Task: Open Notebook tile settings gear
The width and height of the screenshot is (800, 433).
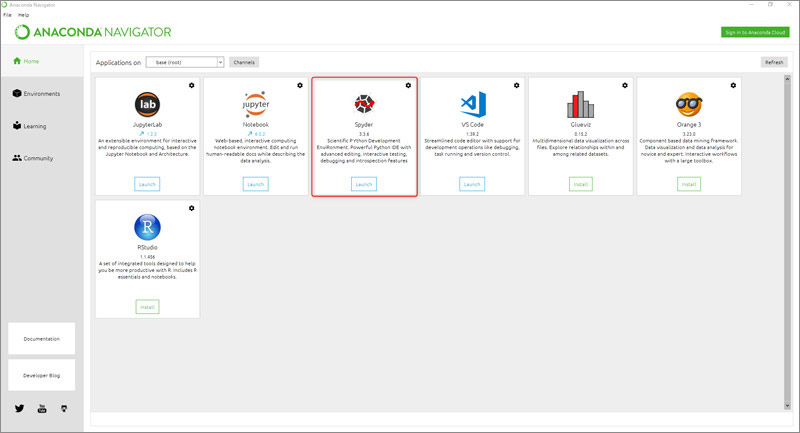Action: click(300, 85)
